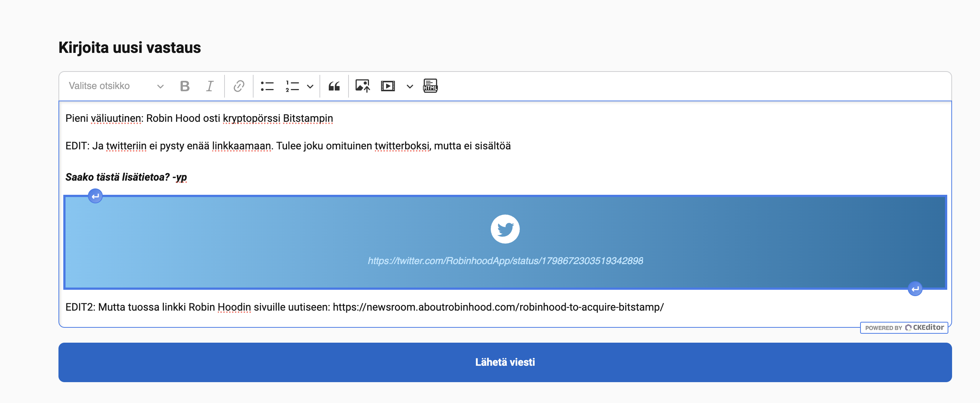Insert a bulleted list
This screenshot has height=403, width=980.
pos(267,86)
